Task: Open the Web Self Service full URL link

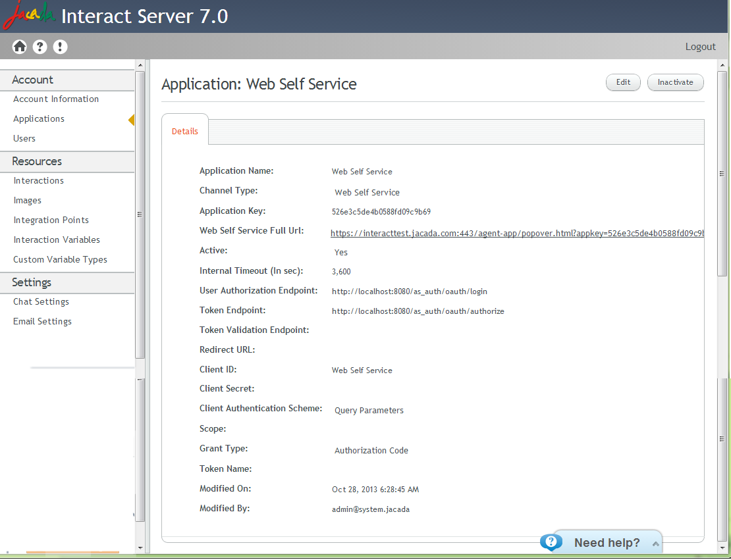Action: tap(518, 234)
